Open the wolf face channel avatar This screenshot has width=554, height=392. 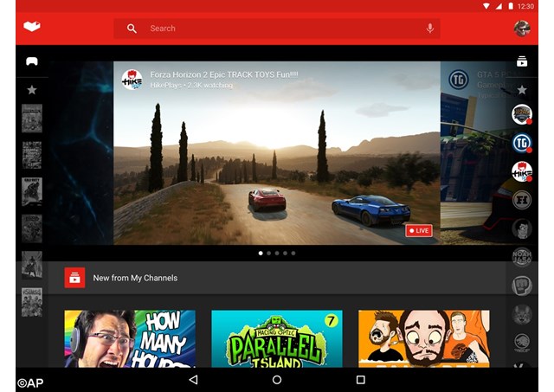point(522,314)
